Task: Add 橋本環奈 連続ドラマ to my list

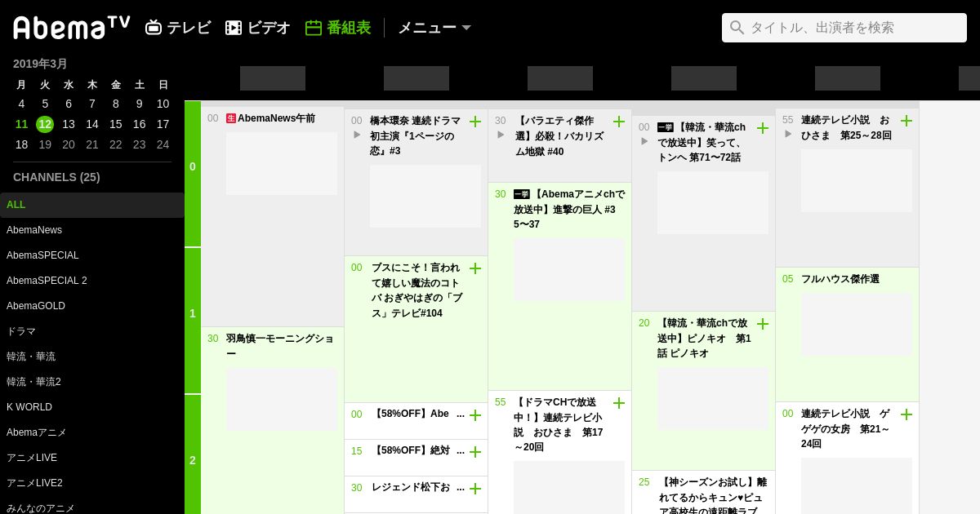Action: point(475,122)
